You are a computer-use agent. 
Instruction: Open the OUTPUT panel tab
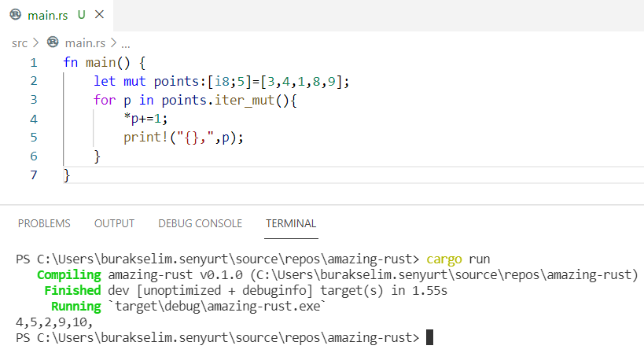pyautogui.click(x=114, y=223)
